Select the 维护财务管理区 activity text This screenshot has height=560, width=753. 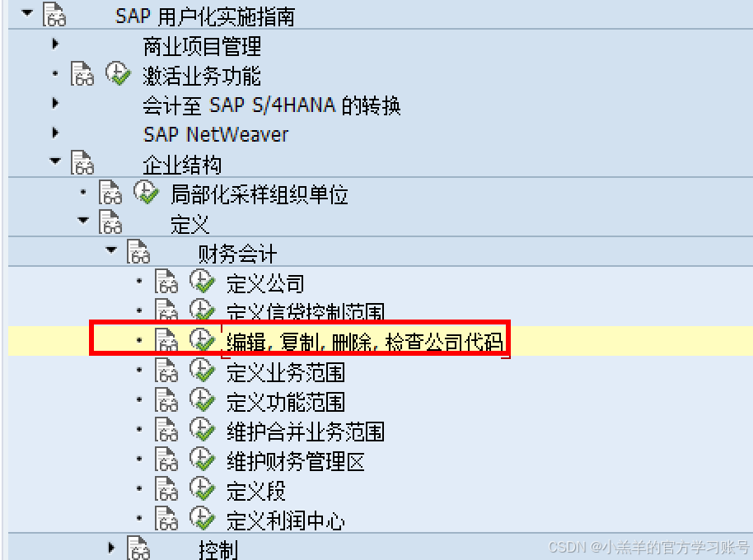click(x=295, y=462)
